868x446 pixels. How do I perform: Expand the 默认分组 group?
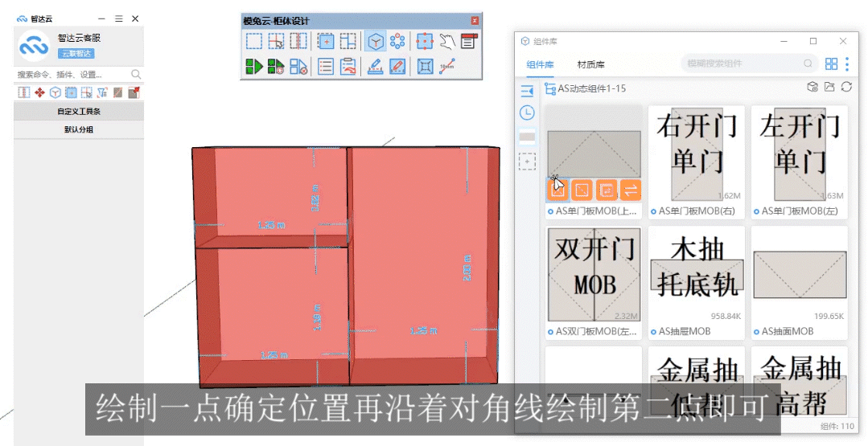pos(78,129)
